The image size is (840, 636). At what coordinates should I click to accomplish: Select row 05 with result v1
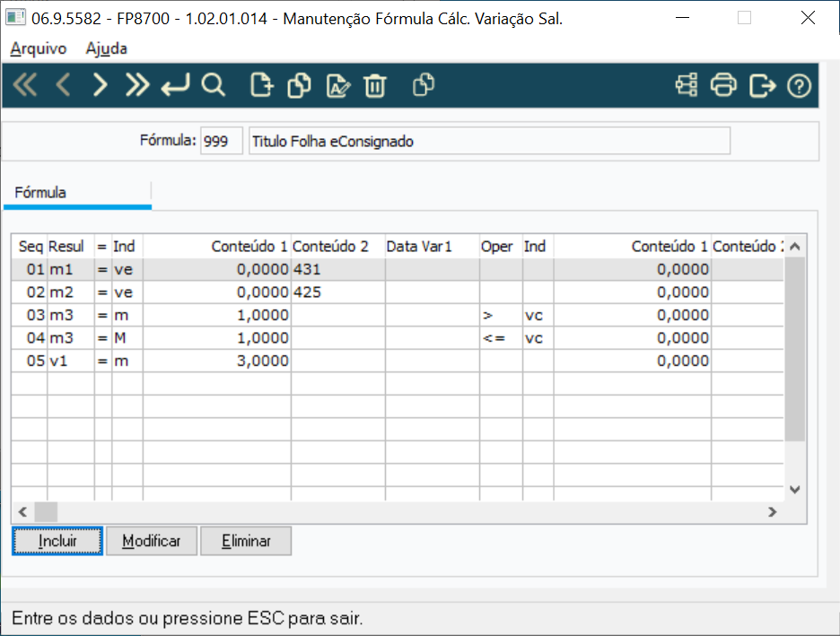[398, 362]
